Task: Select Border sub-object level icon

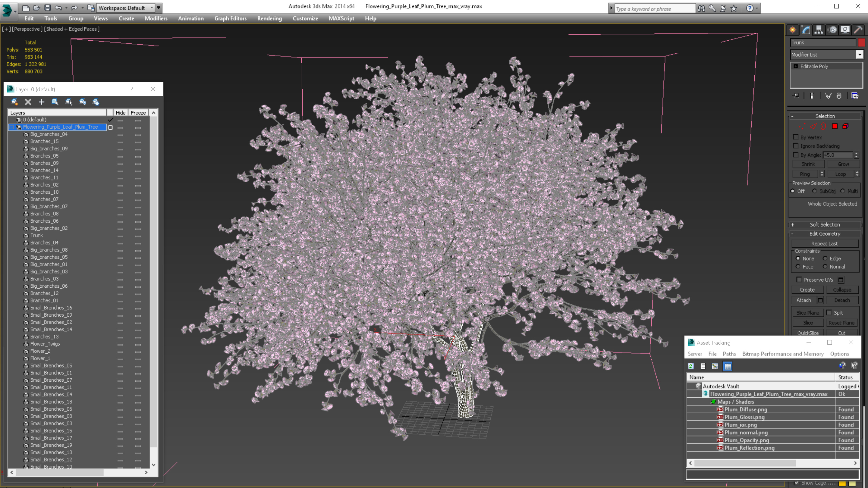Action: (x=824, y=126)
